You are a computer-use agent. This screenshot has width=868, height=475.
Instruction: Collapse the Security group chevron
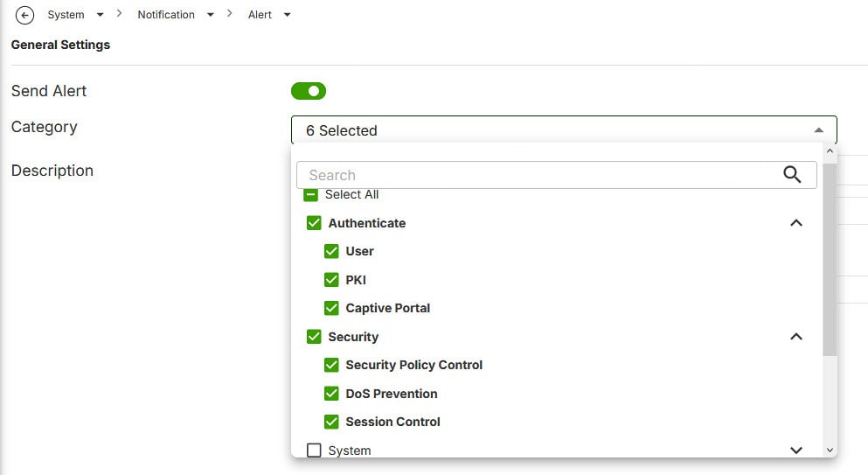coord(795,337)
